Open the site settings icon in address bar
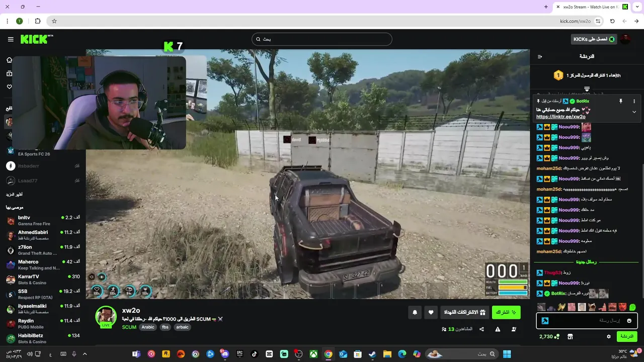The height and width of the screenshot is (362, 644). tap(598, 21)
